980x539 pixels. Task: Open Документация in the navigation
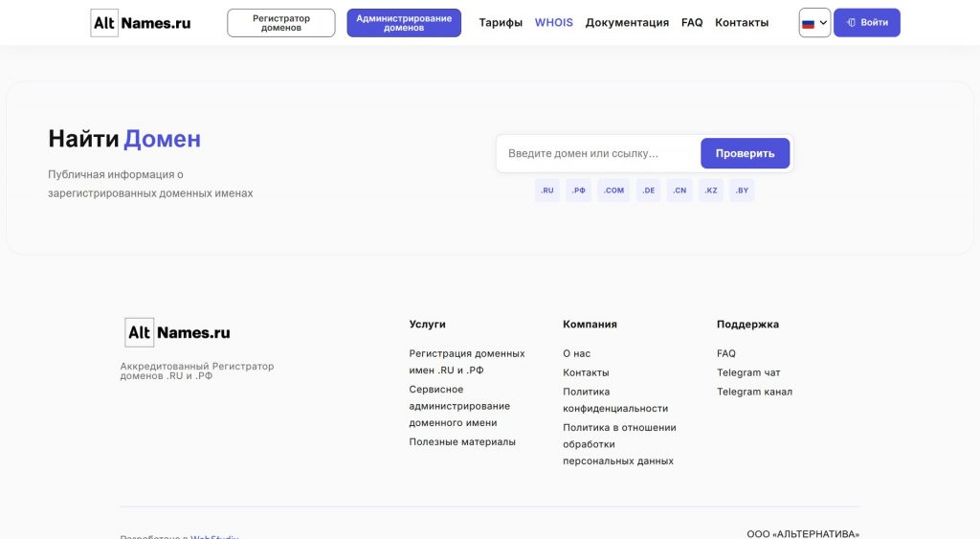(627, 23)
